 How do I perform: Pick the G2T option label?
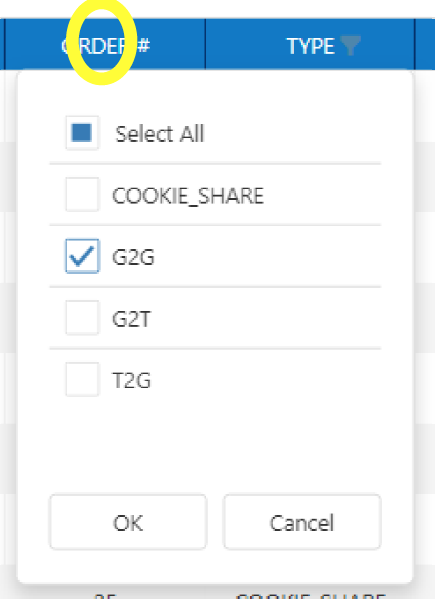tap(131, 319)
